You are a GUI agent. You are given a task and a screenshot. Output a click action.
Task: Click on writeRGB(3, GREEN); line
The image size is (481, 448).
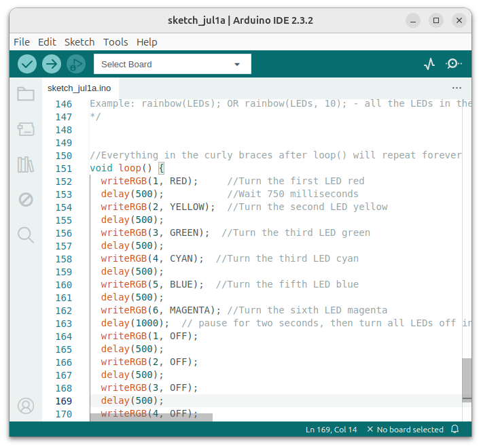coord(155,232)
